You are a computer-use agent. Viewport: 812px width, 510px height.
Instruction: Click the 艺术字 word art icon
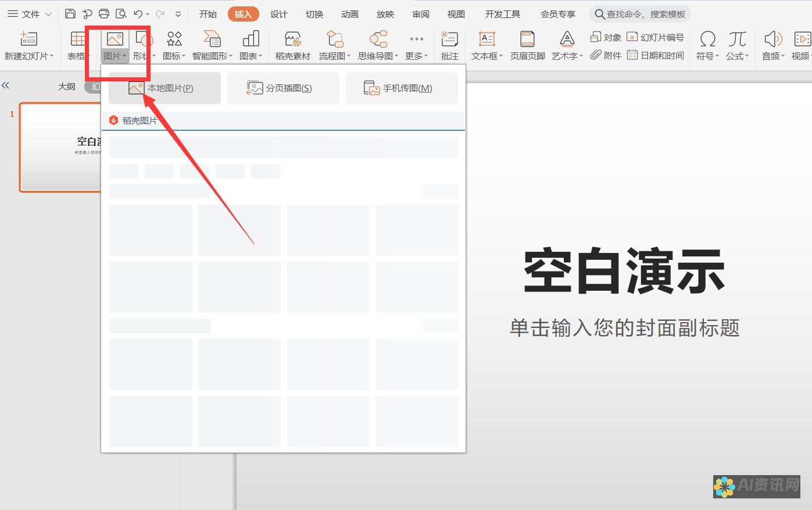(567, 39)
